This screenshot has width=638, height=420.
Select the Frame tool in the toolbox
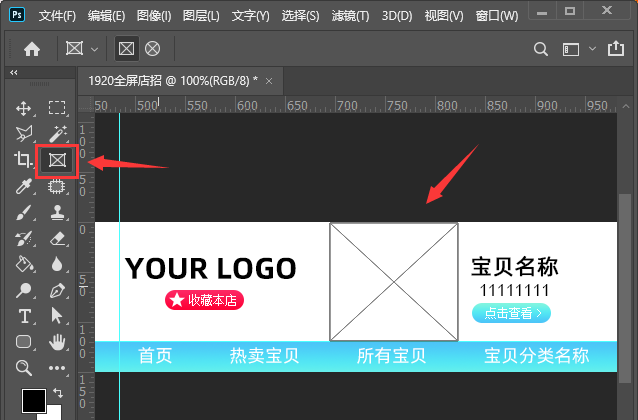[x=57, y=160]
